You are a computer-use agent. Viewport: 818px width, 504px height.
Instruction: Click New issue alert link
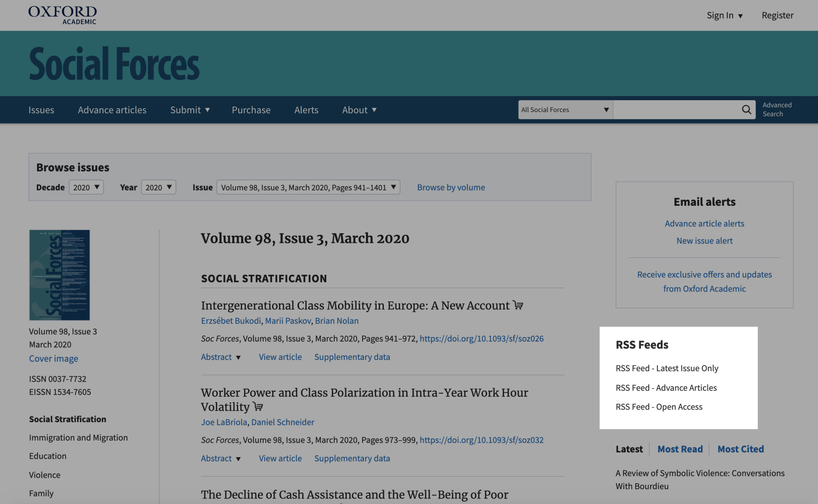(x=704, y=241)
